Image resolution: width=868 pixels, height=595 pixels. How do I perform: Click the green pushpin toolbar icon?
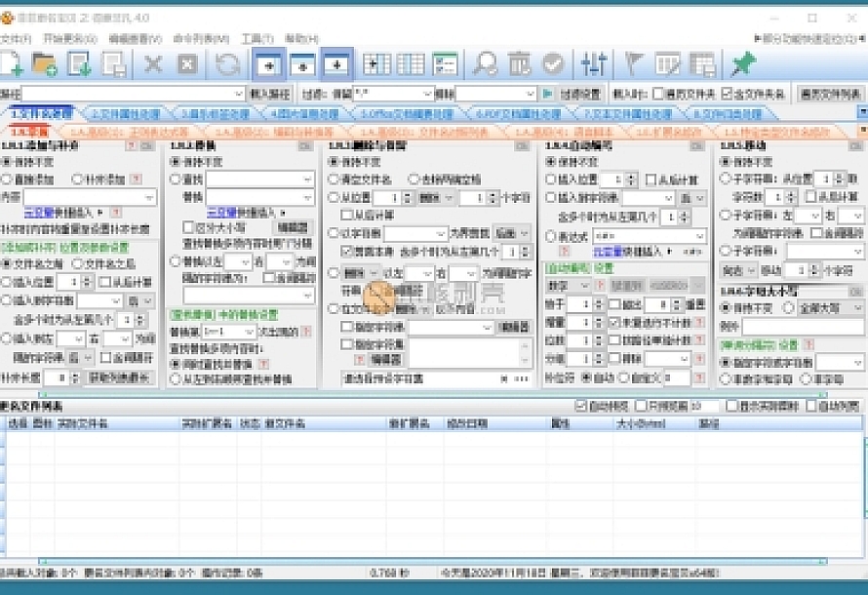[743, 64]
